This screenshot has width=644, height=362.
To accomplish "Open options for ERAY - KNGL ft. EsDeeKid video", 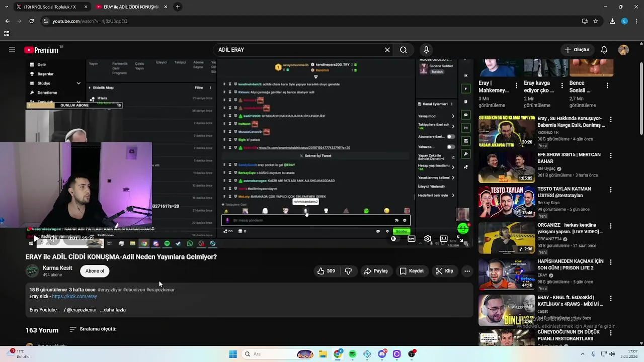I will (x=611, y=299).
